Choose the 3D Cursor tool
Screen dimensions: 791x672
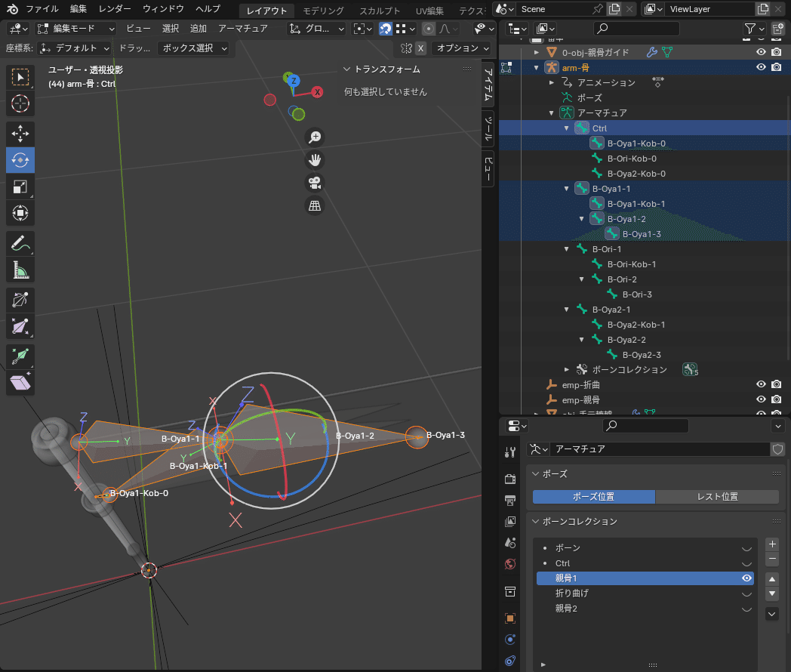pyautogui.click(x=20, y=103)
